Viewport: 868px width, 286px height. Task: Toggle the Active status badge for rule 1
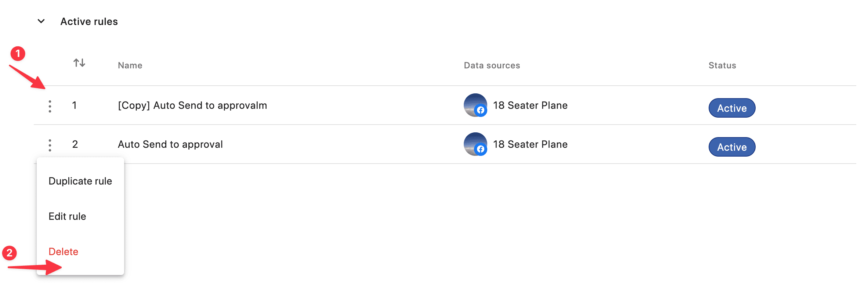[732, 108]
